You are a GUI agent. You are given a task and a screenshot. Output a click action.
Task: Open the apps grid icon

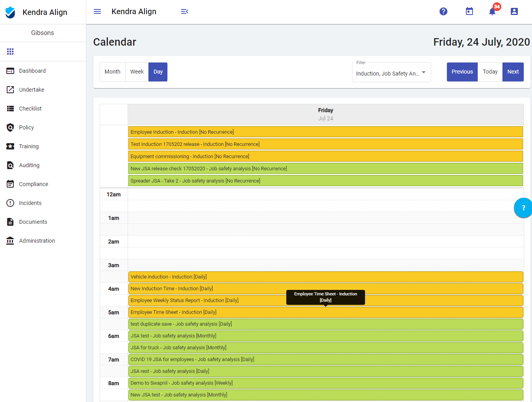click(x=10, y=52)
